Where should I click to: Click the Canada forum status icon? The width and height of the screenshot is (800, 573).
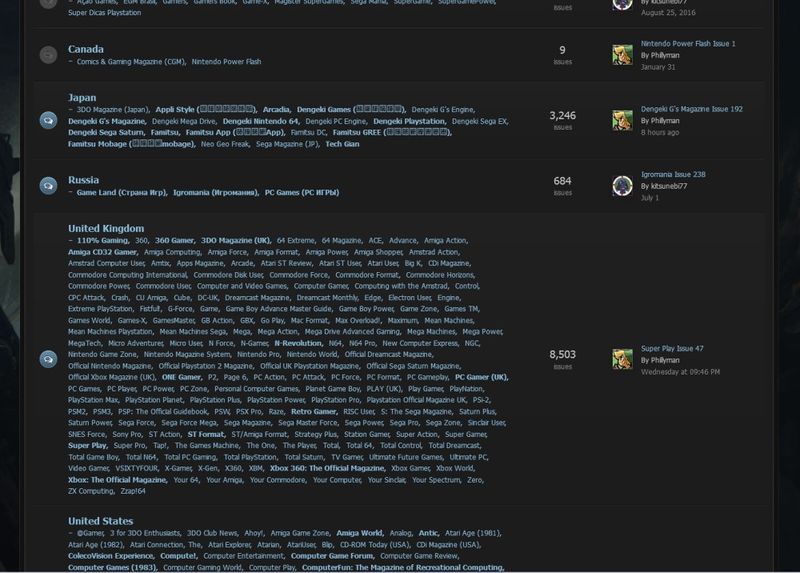(x=48, y=55)
